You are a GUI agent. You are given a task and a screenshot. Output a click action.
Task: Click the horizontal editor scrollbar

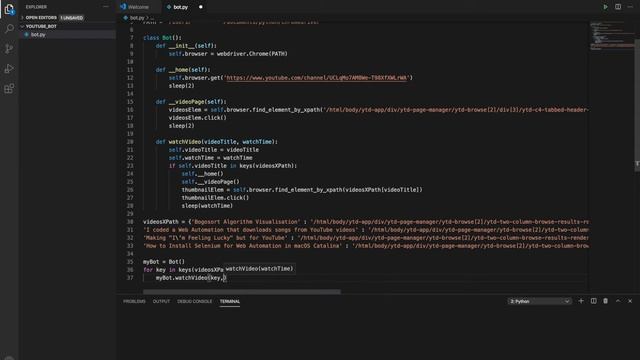click(242, 291)
